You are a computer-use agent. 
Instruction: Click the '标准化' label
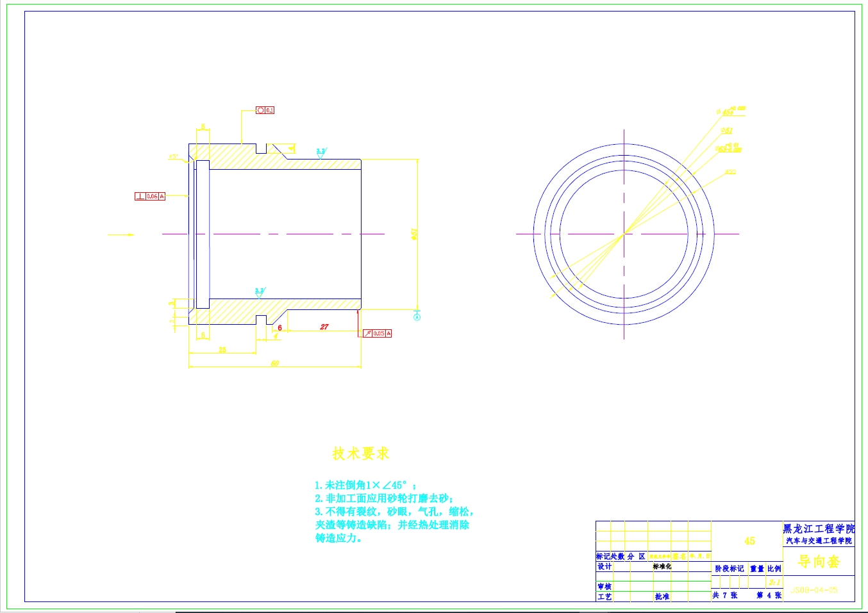[662, 566]
